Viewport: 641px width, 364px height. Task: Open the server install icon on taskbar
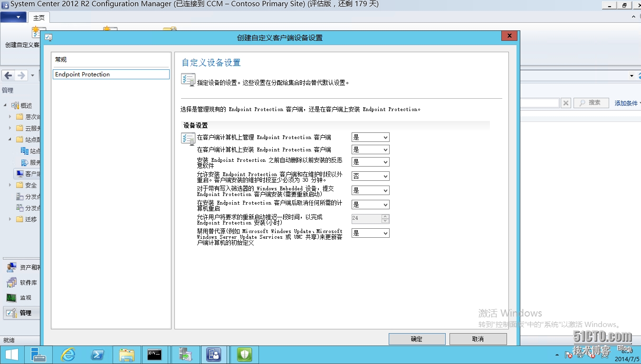185,355
